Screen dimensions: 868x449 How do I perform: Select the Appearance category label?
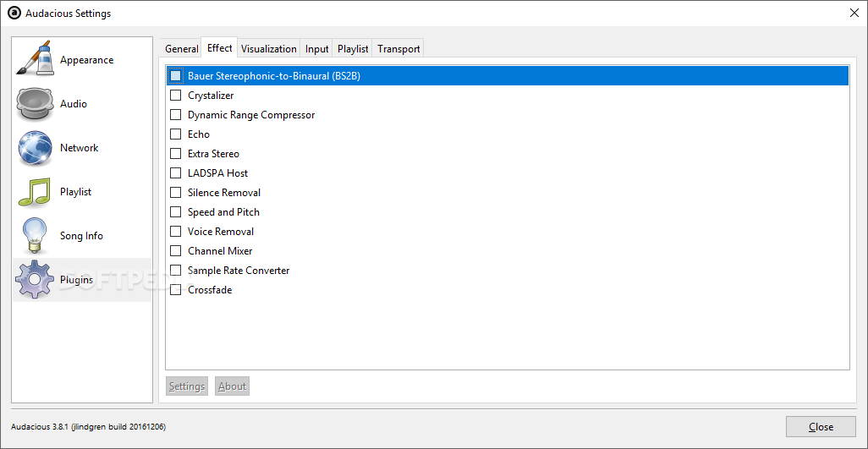click(x=87, y=60)
